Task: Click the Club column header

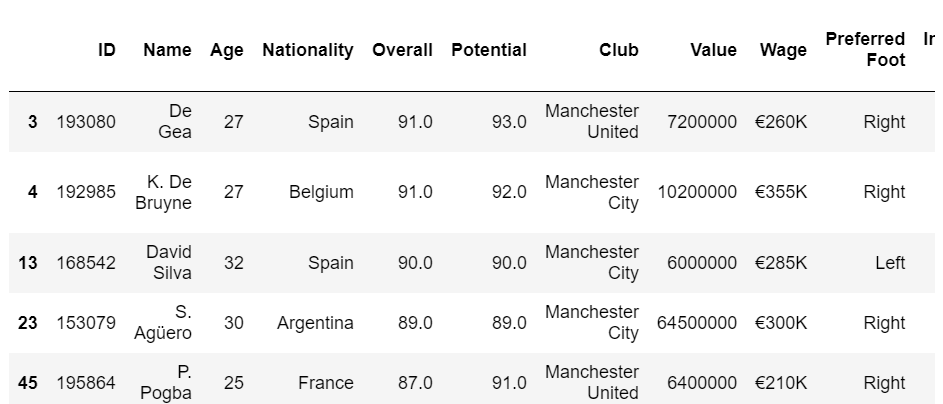Action: [618, 50]
